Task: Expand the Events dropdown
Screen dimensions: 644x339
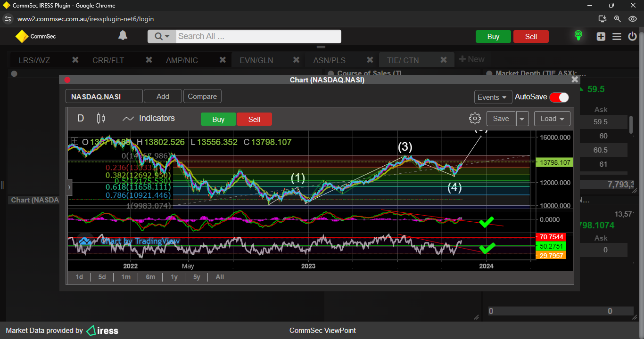Action: pyautogui.click(x=493, y=97)
